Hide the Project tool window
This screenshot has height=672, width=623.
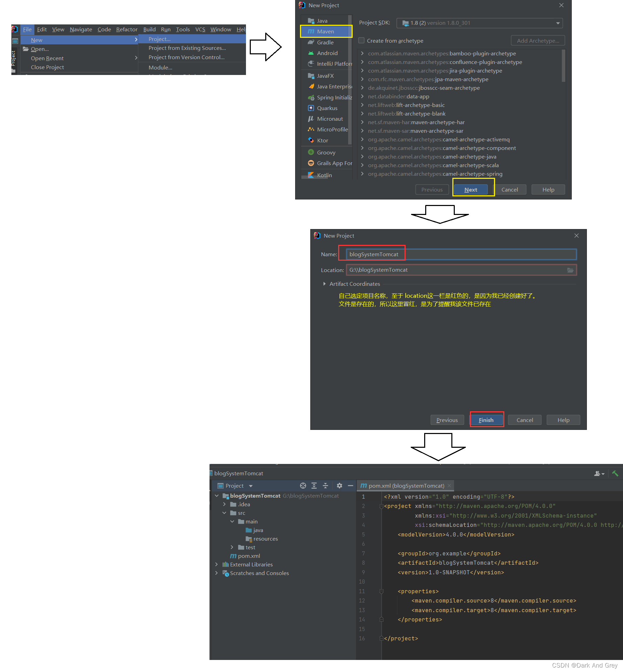(351, 486)
